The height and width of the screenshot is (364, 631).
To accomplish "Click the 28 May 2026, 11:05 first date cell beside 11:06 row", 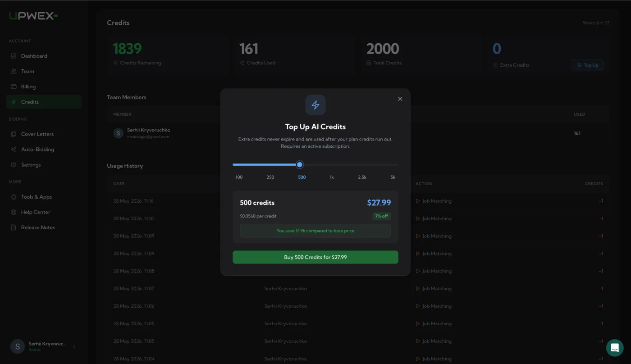I will pos(133,323).
